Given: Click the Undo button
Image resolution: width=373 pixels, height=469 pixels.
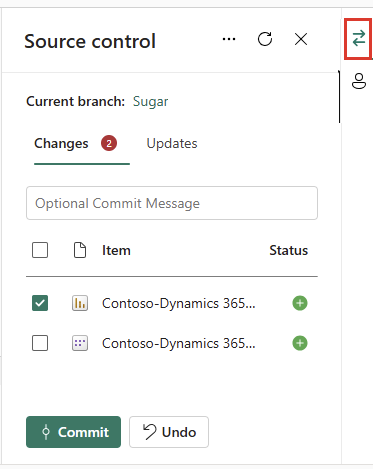Looking at the screenshot, I should 169,432.
